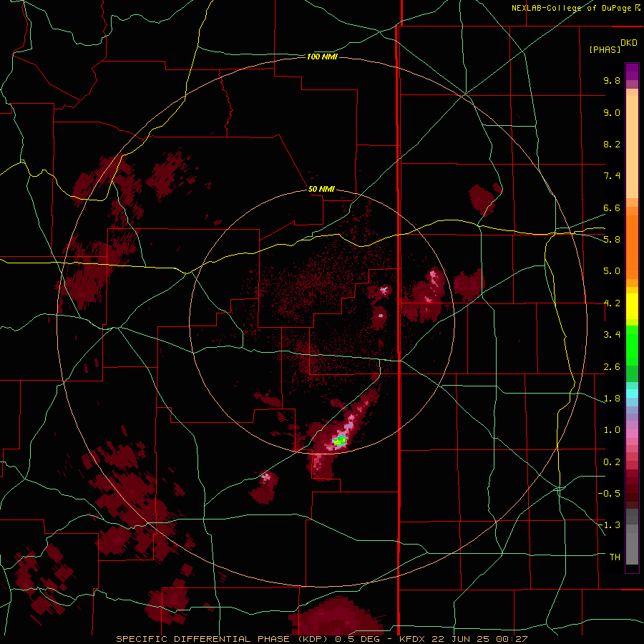The image size is (644, 644).
Task: Click the 100 NMI range ring label
Action: click(x=322, y=57)
